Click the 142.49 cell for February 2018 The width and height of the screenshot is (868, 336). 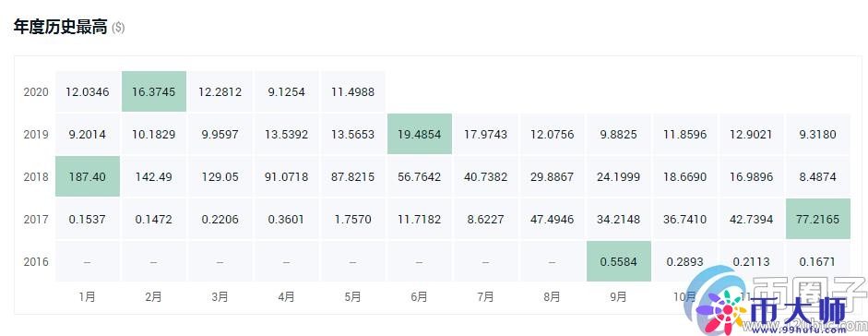tap(153, 176)
